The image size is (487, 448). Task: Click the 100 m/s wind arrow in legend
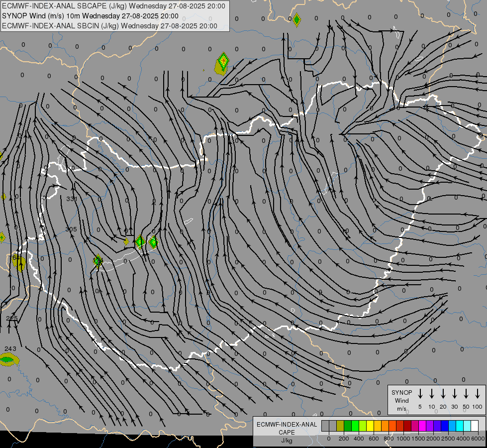click(478, 394)
